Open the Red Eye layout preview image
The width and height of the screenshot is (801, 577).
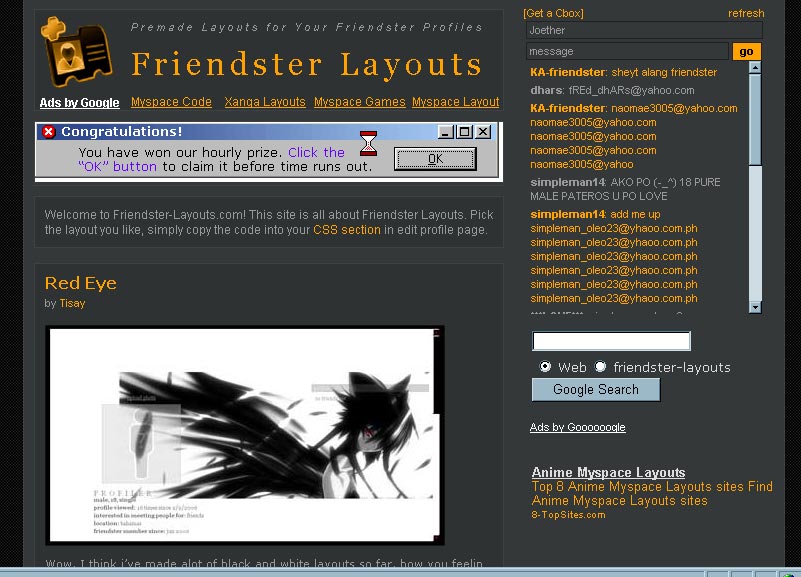coord(245,435)
